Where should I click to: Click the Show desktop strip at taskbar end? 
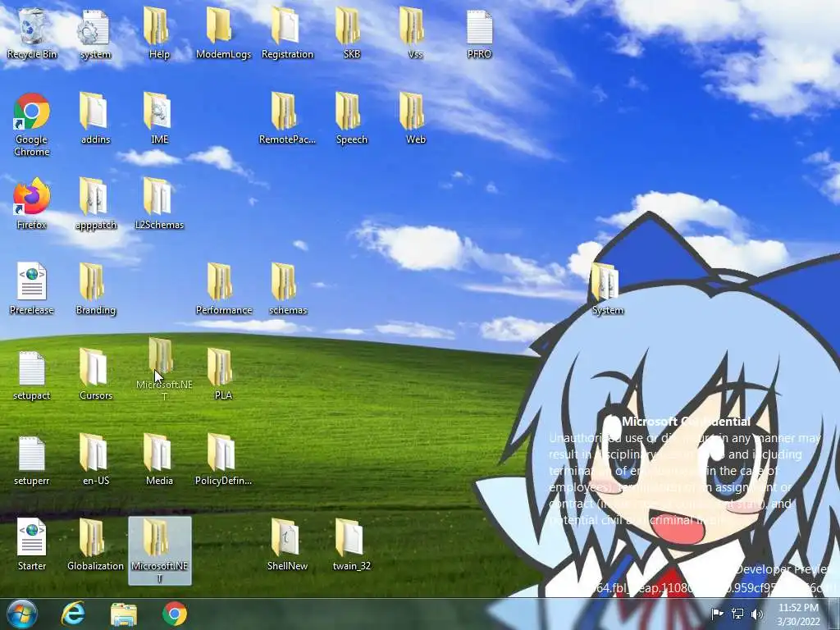pos(834,614)
